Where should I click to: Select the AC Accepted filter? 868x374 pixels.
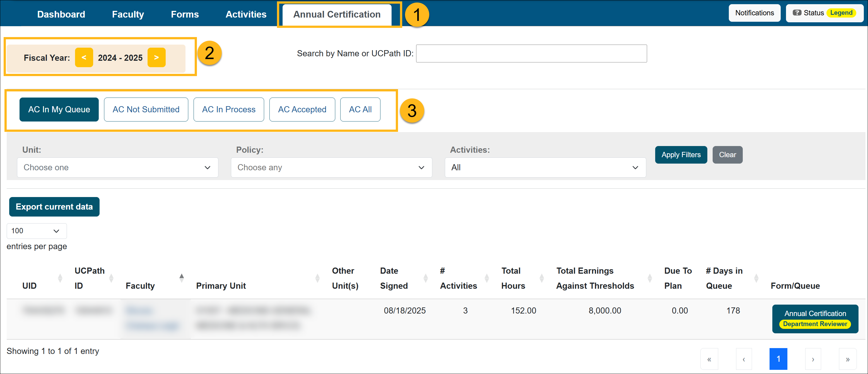coord(302,109)
